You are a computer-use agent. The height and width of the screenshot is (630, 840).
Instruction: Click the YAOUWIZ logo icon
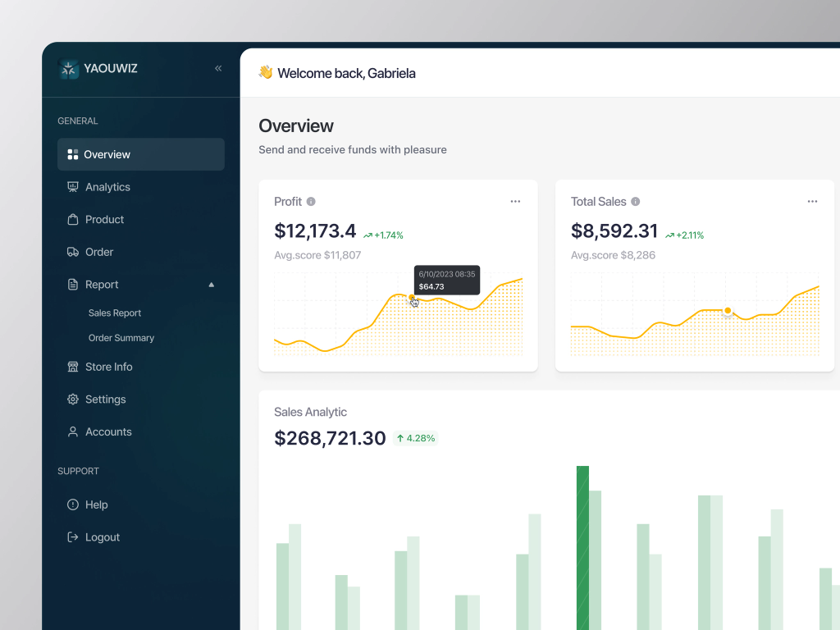(x=69, y=69)
